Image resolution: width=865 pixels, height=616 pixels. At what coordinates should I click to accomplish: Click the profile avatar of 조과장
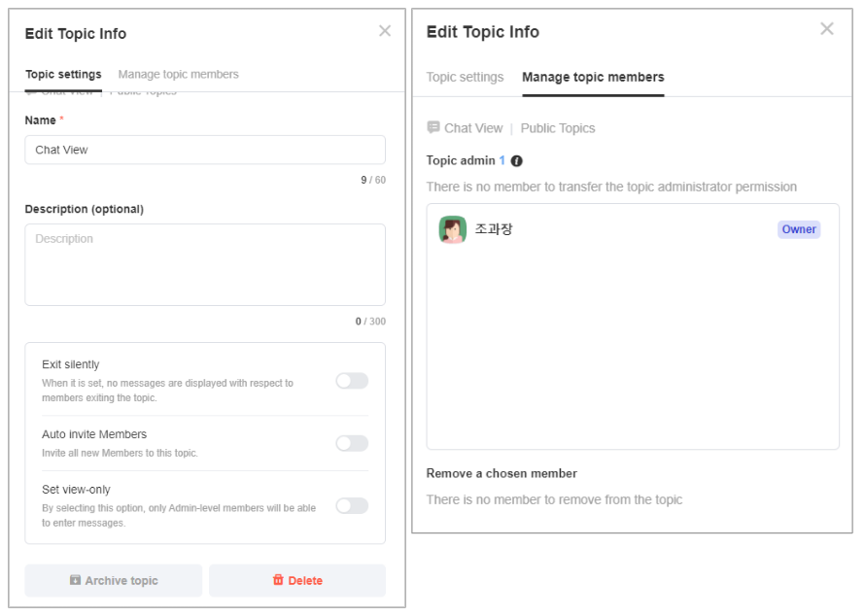pyautogui.click(x=453, y=229)
